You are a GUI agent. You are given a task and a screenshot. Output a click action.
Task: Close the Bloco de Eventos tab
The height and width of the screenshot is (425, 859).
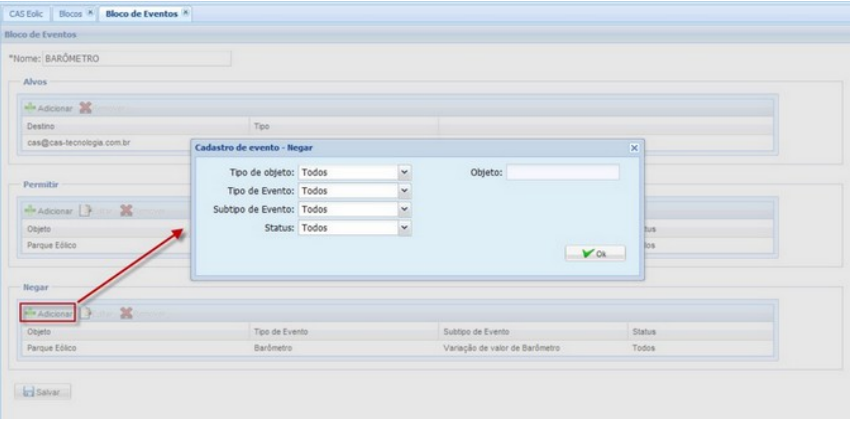click(186, 12)
